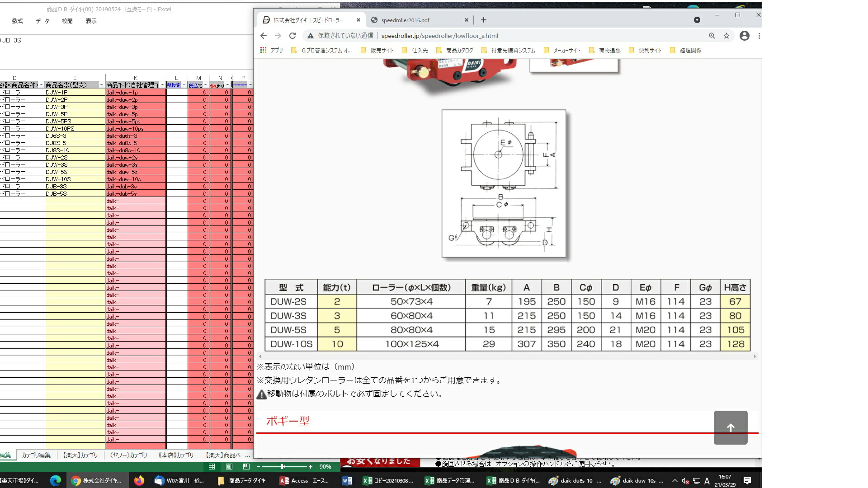
Task: Click the roller dimension diagram image
Action: click(504, 183)
